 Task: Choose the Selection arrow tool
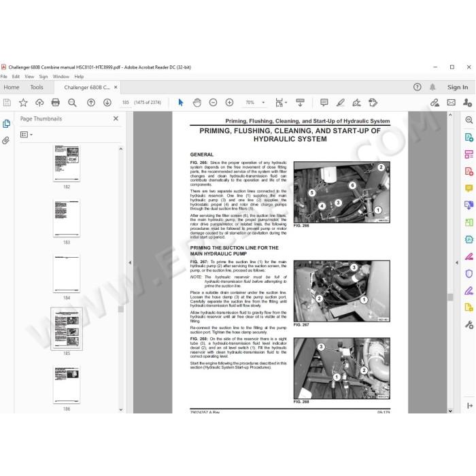click(x=181, y=103)
